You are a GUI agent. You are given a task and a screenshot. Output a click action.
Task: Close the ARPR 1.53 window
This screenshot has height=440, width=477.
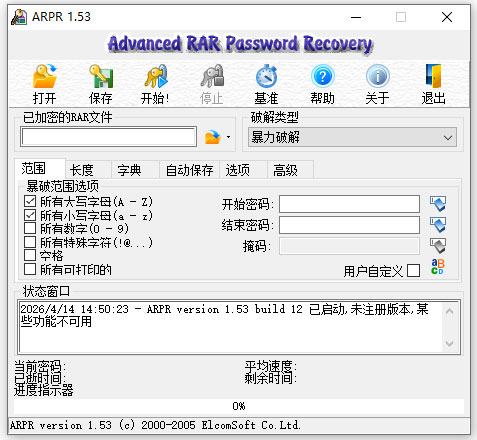click(x=447, y=17)
